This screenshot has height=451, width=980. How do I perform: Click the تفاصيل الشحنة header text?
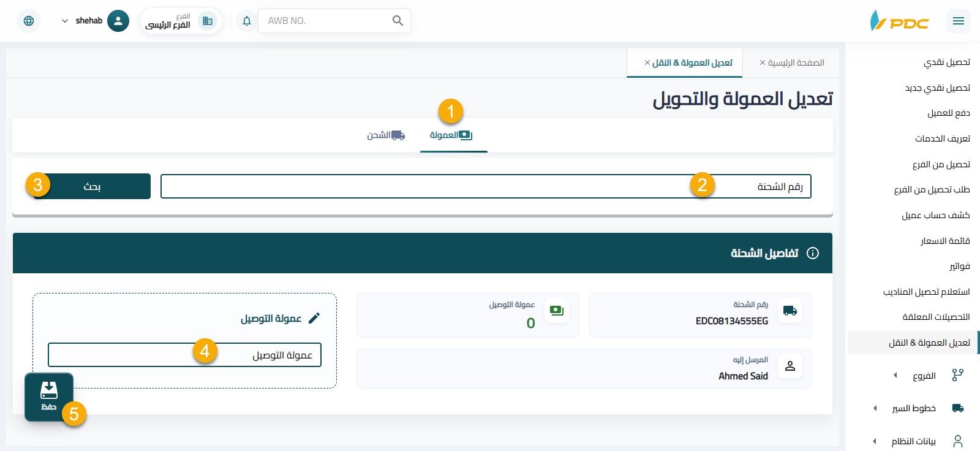coord(764,253)
